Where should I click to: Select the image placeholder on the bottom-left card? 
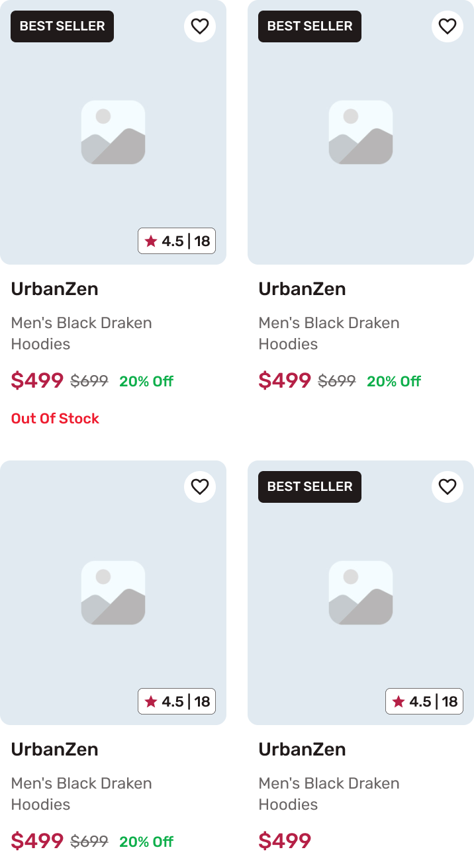coord(113,593)
